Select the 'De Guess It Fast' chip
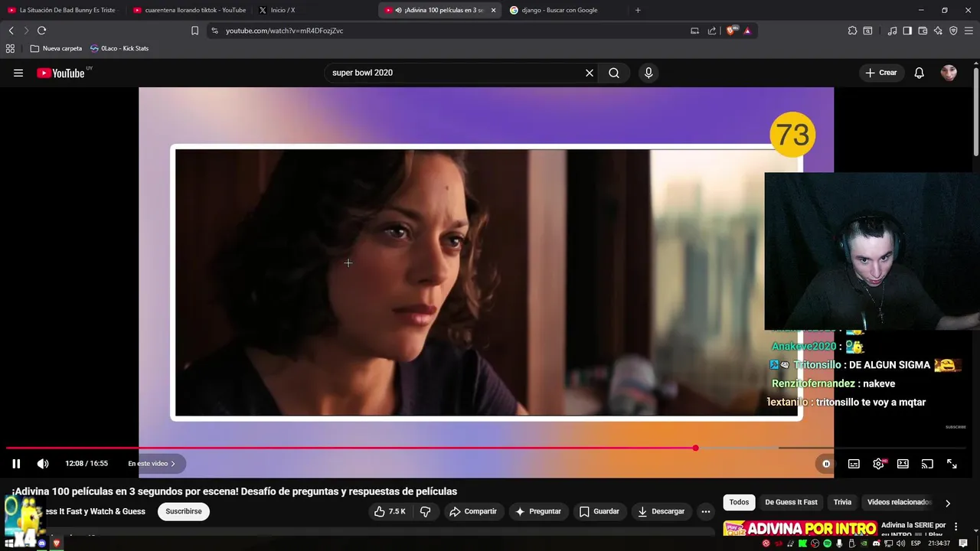The height and width of the screenshot is (551, 980). pos(791,502)
